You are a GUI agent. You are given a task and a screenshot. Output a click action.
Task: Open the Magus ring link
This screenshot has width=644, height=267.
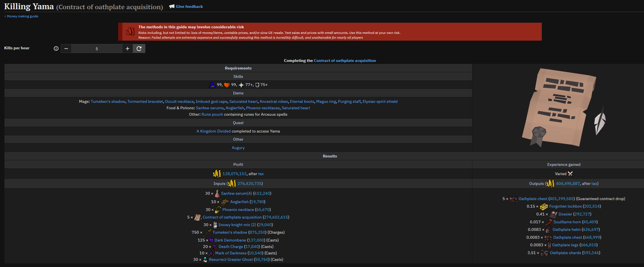pyautogui.click(x=326, y=101)
